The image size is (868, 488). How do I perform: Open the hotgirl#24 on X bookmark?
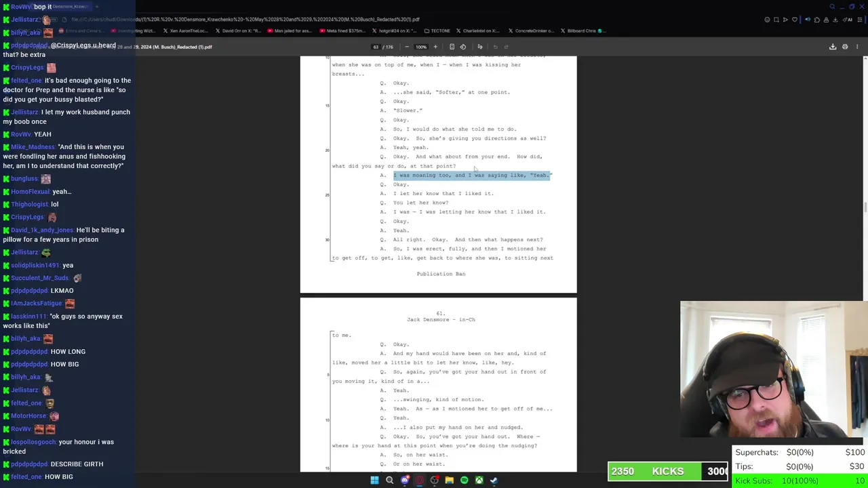tap(394, 30)
